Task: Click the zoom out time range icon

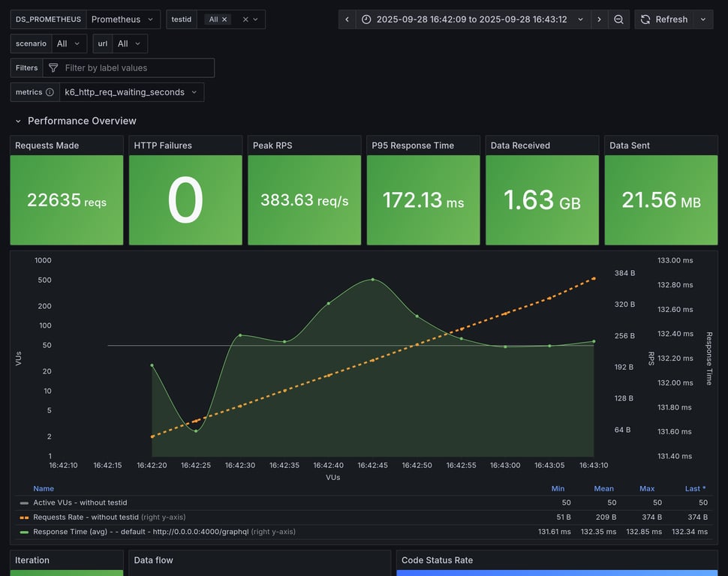Action: point(618,19)
